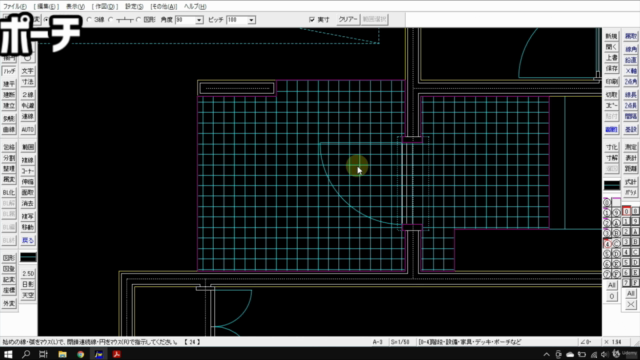This screenshot has width=640, height=360.
Task: Click 新規 to create new drawing
Action: [611, 36]
